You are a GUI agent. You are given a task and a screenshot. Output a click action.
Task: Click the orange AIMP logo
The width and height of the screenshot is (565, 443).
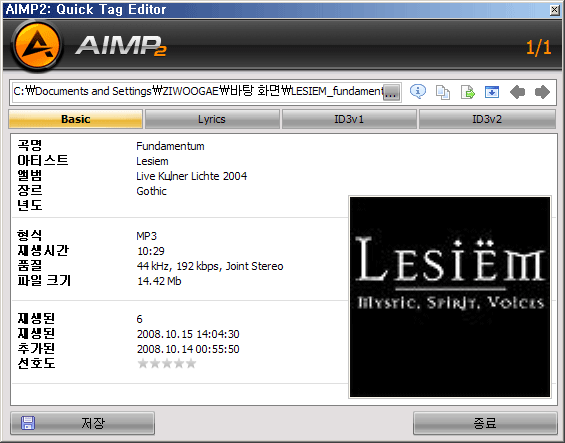coord(36,45)
